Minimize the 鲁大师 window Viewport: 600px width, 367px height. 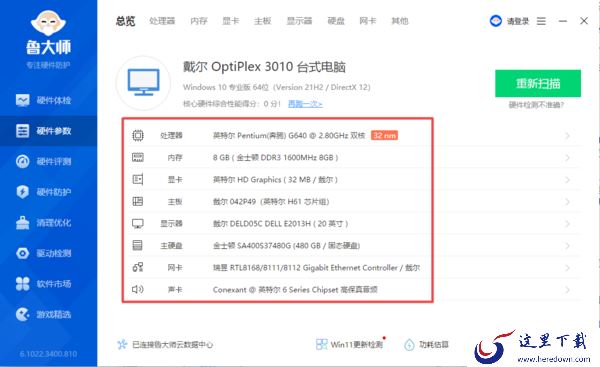(x=562, y=21)
